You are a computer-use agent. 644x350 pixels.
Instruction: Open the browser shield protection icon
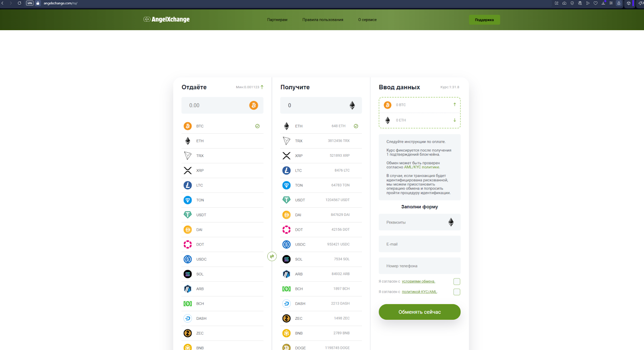click(x=572, y=3)
